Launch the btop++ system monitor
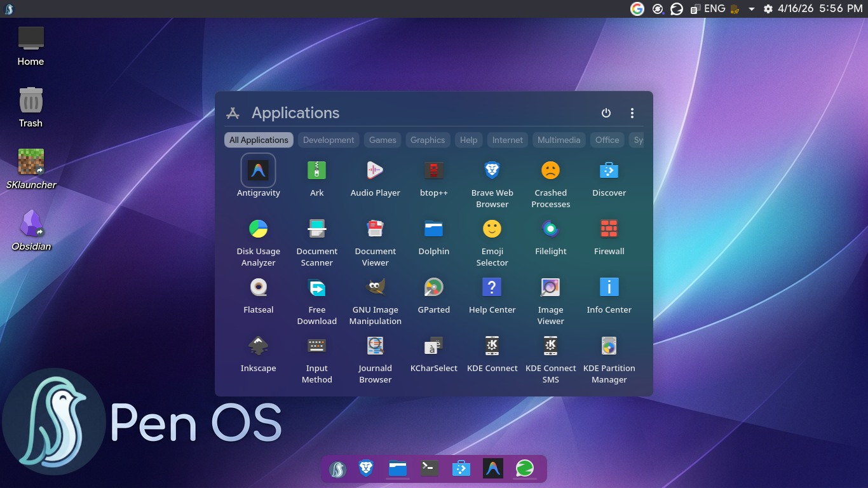Image resolution: width=868 pixels, height=488 pixels. [433, 176]
